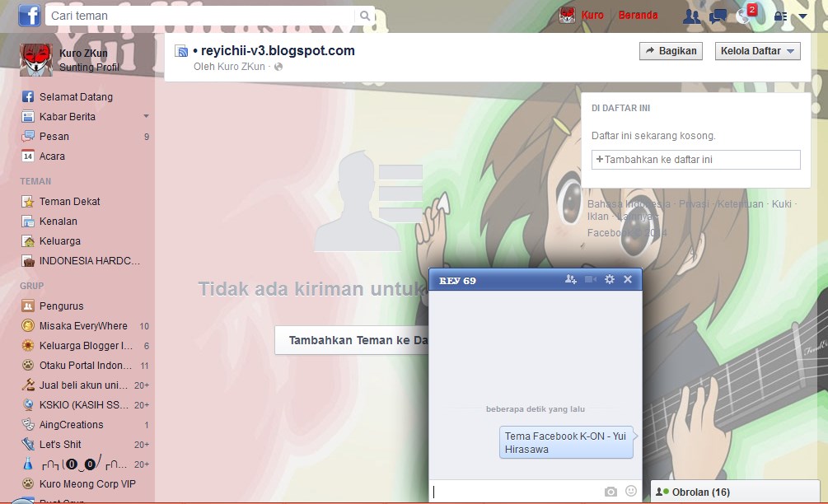Open emoticon picker in chat

tap(631, 492)
